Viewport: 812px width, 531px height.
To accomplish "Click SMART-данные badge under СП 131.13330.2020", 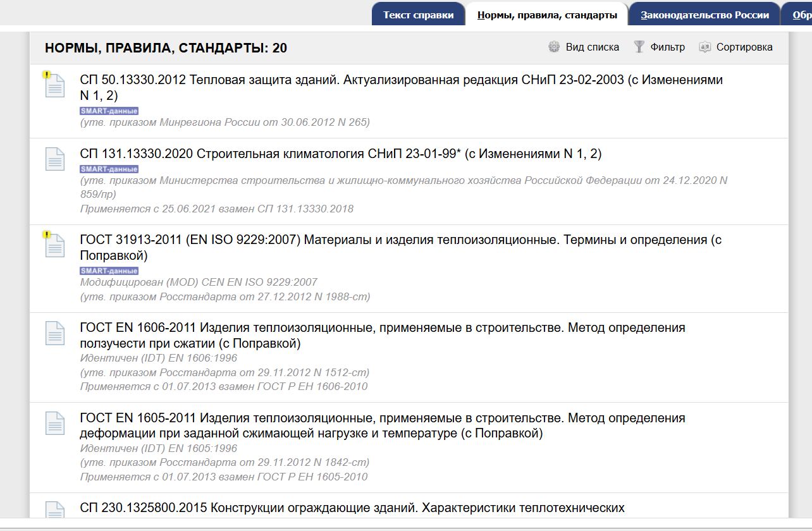I will (109, 169).
